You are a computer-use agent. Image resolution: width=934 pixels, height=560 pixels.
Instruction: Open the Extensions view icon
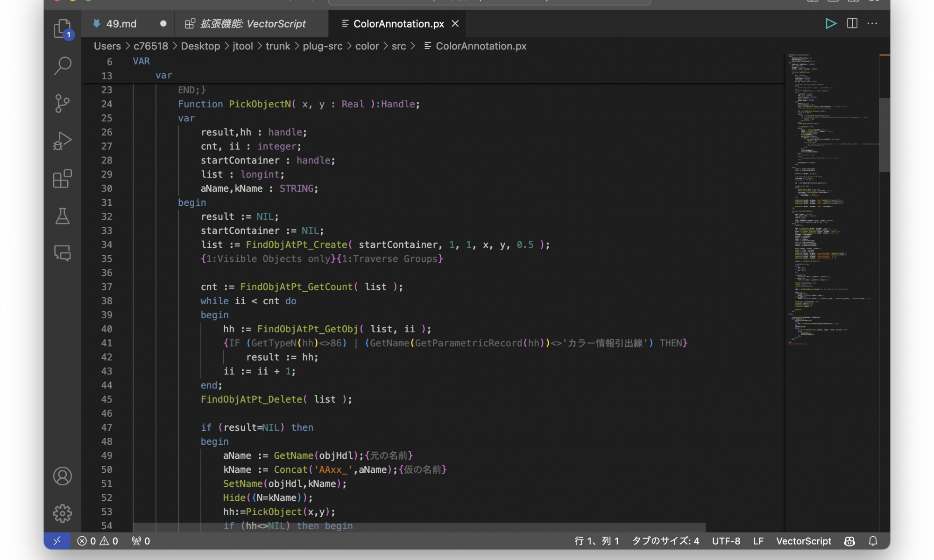pyautogui.click(x=62, y=178)
